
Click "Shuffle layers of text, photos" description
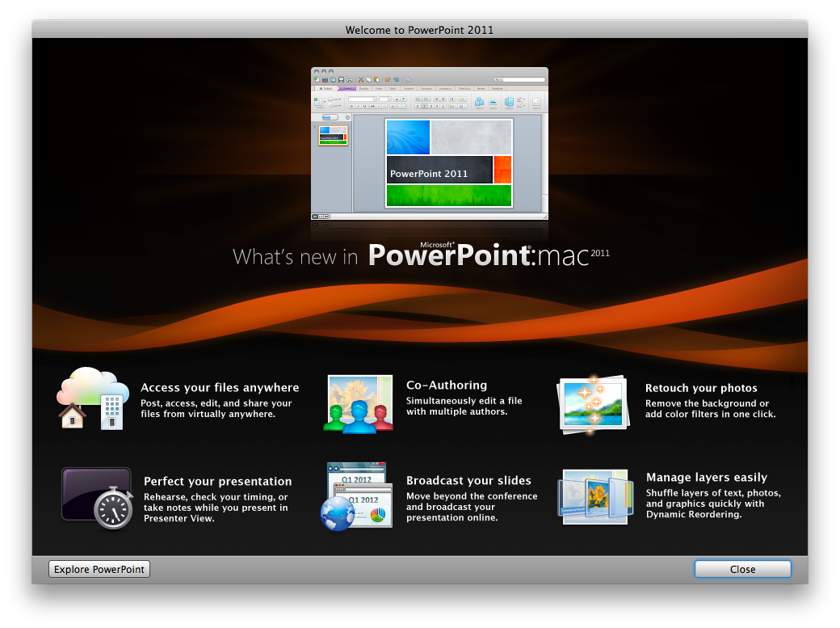pyautogui.click(x=713, y=504)
